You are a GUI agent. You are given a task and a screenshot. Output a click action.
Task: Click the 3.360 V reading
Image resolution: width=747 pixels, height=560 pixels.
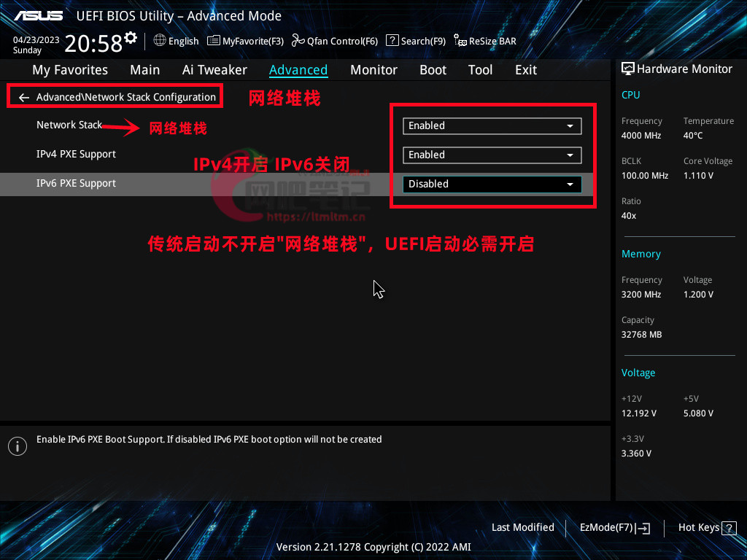[x=636, y=454]
